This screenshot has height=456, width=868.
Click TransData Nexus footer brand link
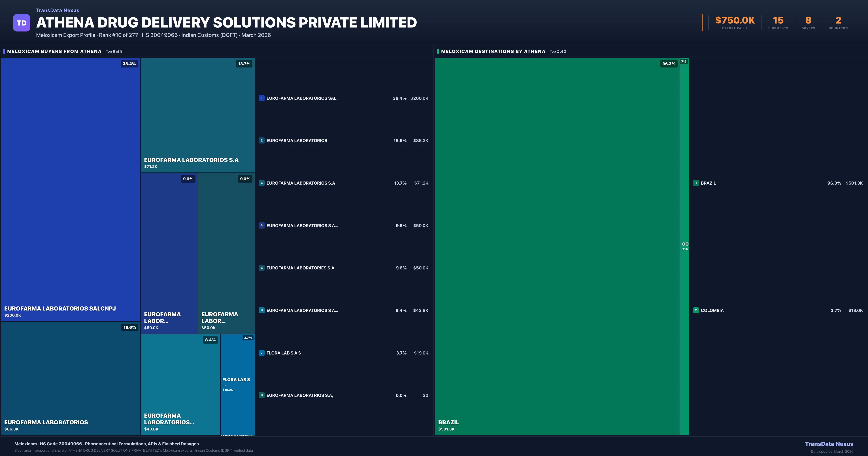(x=829, y=444)
